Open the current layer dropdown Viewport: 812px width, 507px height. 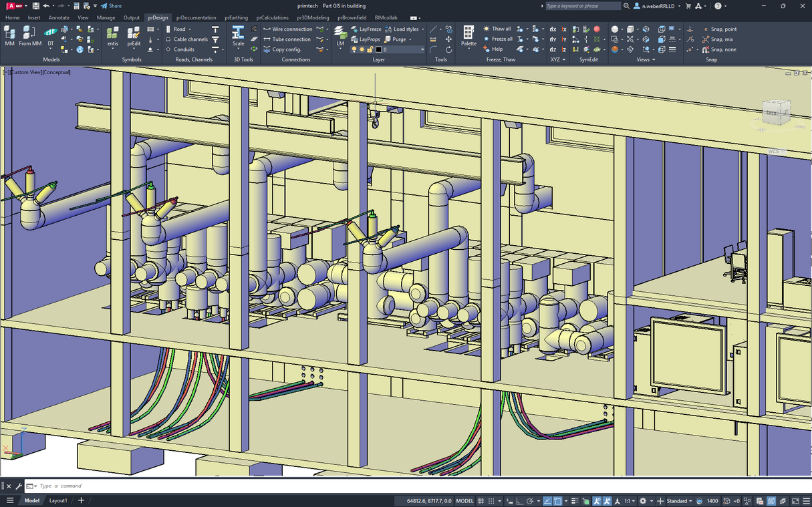423,49
